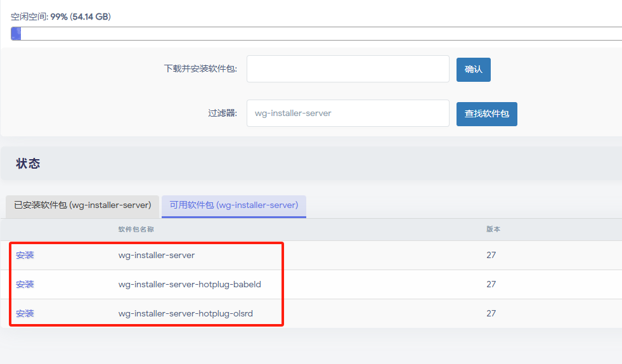The height and width of the screenshot is (364, 622).
Task: Install wg-installer-server-hotplug-olsrd via 安装 link
Action: 25,313
